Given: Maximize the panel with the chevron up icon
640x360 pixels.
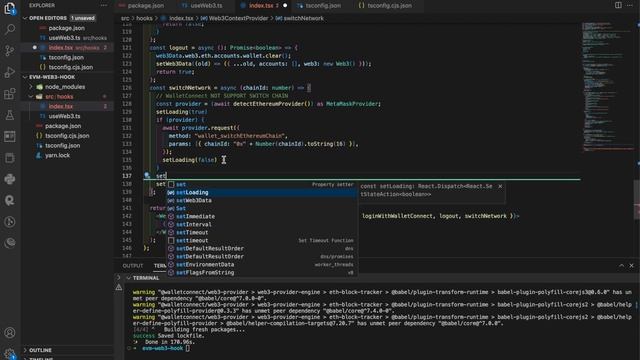Looking at the screenshot, I should click(x=621, y=266).
